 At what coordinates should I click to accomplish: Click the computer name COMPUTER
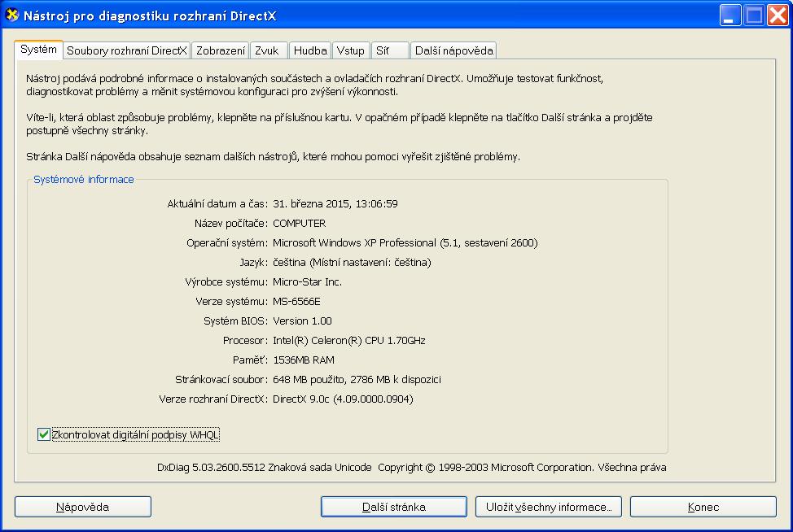coord(300,224)
